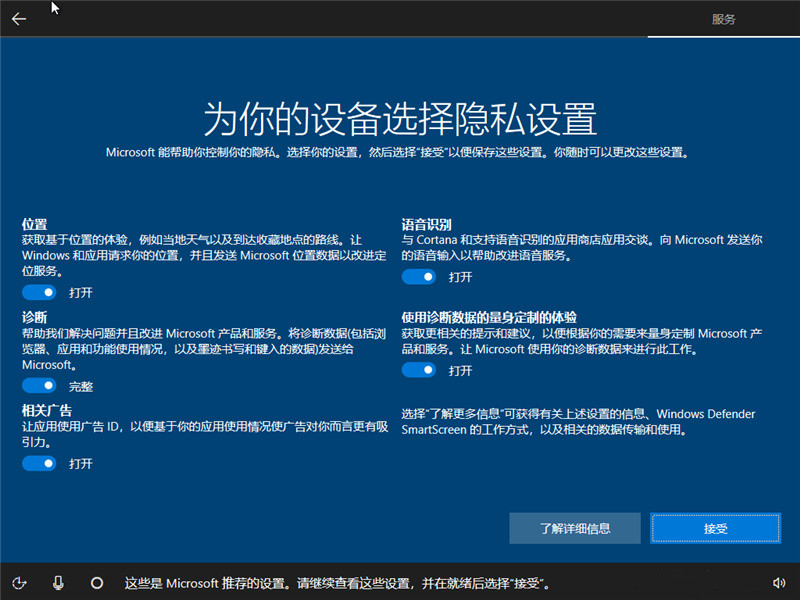Select the Cortana circle icon near the narrator text
The width and height of the screenshot is (800, 600).
click(96, 583)
